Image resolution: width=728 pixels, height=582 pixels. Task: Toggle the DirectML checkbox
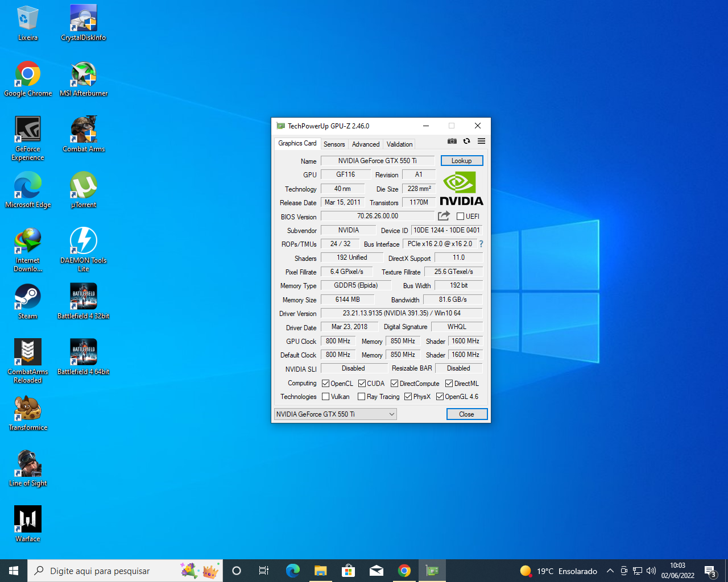tap(449, 384)
